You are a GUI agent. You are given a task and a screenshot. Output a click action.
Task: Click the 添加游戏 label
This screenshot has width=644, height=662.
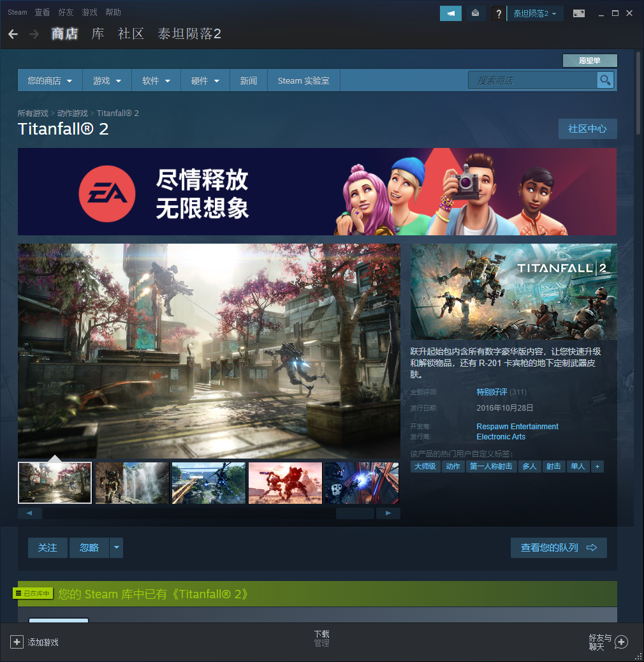[43, 642]
